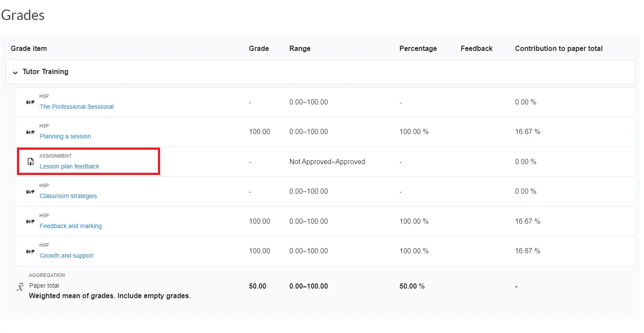Collapse the Tutor Training category chevron

(x=15, y=72)
